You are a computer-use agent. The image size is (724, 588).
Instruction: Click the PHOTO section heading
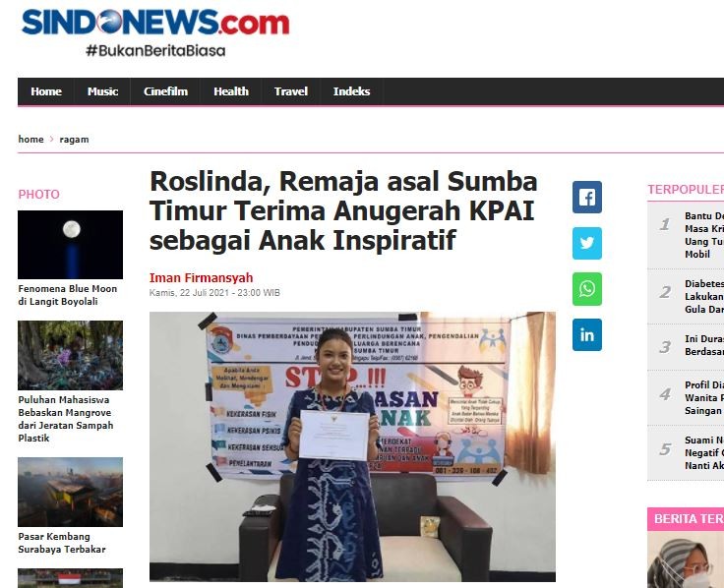pos(38,195)
